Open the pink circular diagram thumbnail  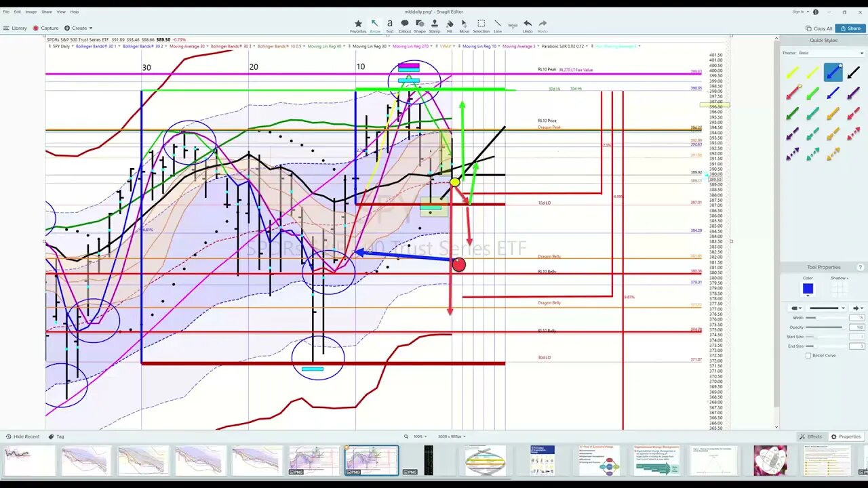[x=770, y=460]
